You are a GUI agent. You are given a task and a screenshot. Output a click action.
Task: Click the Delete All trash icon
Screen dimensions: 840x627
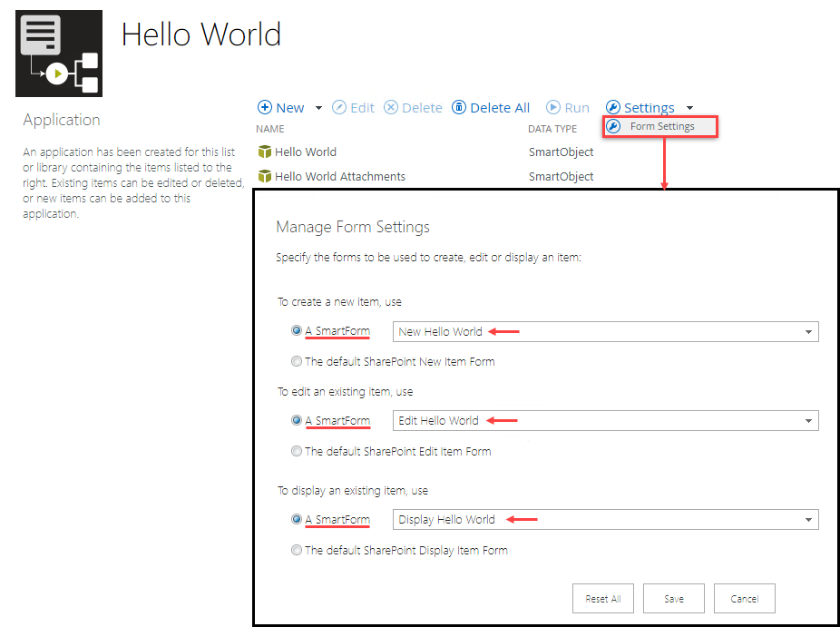point(459,107)
